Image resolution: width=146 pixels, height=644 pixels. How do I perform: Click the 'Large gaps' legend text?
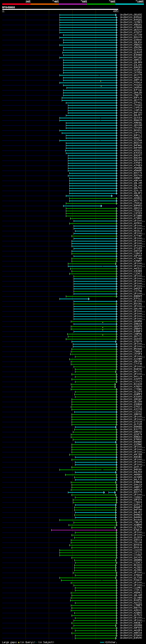10,642
